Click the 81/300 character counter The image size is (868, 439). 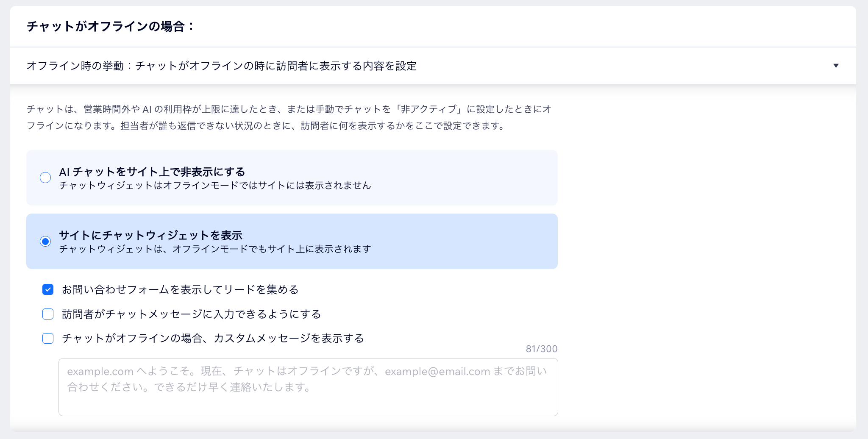pyautogui.click(x=542, y=349)
